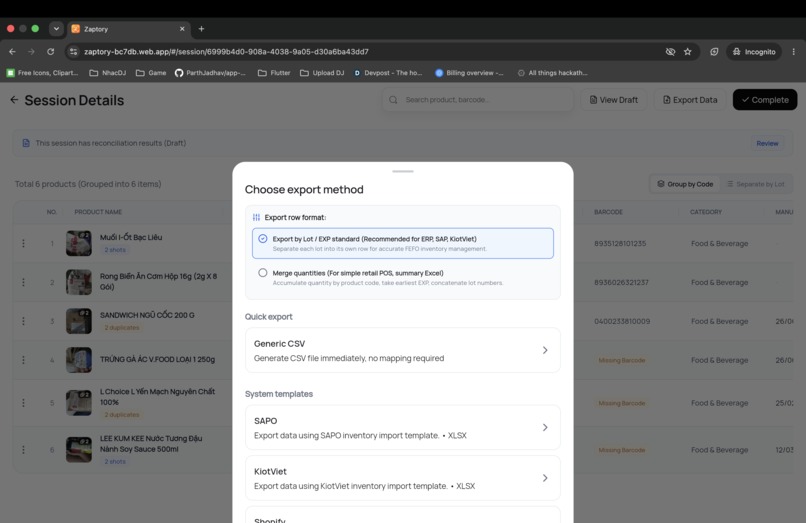Click the 2 shots tag under Muối I-Ốt
The width and height of the screenshot is (806, 523).
pyautogui.click(x=115, y=249)
